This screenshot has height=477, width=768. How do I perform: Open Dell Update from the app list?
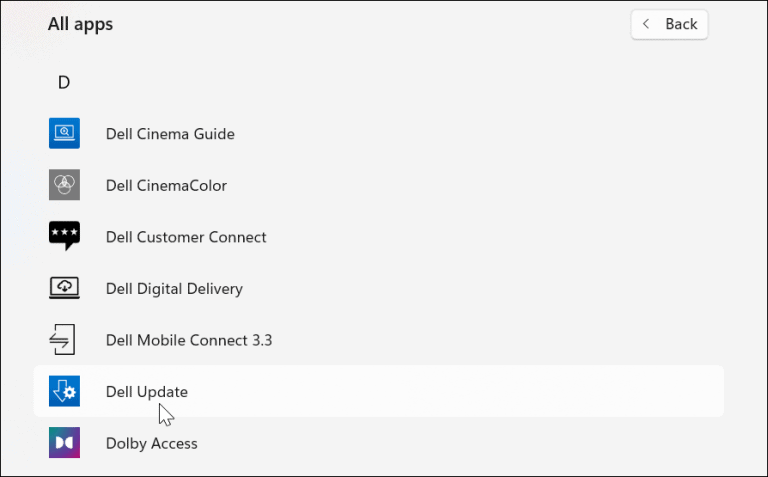pyautogui.click(x=146, y=391)
